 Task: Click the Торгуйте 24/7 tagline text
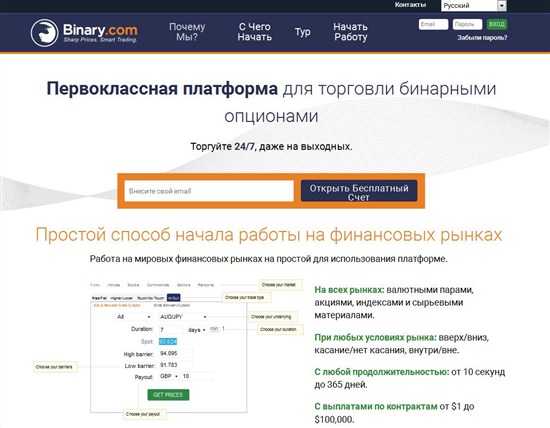[271, 146]
